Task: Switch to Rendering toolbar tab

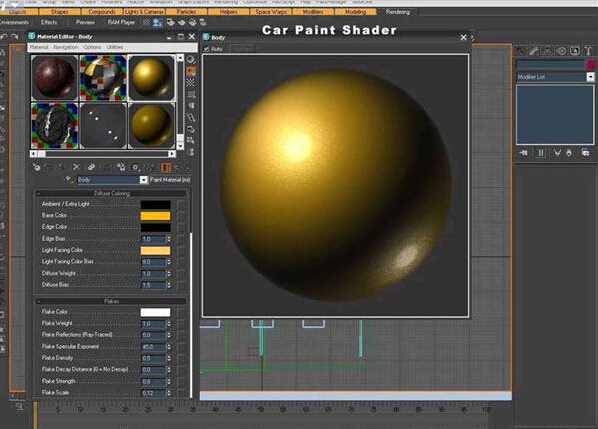Action: coord(397,12)
